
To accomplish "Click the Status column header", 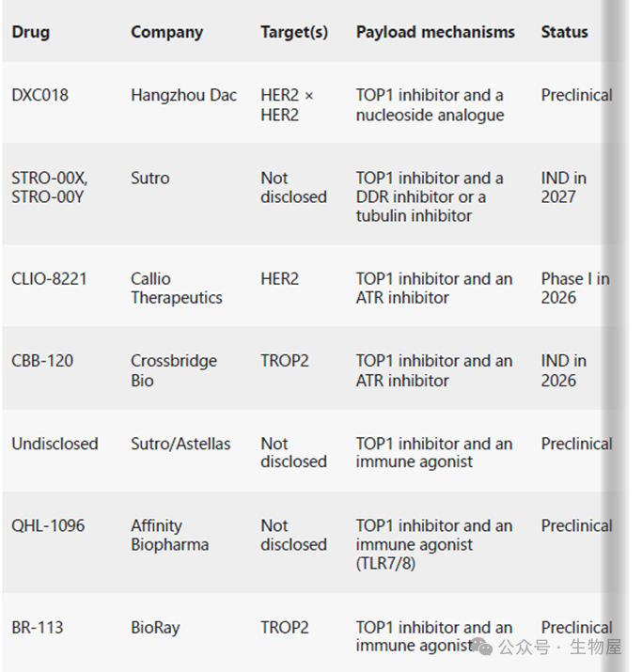I will [564, 32].
